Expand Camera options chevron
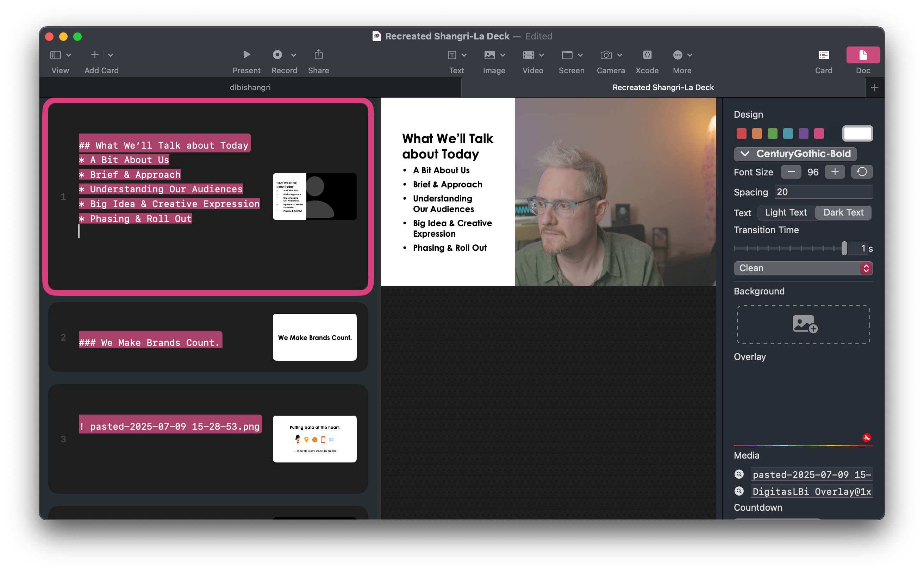This screenshot has width=924, height=572. 619,55
